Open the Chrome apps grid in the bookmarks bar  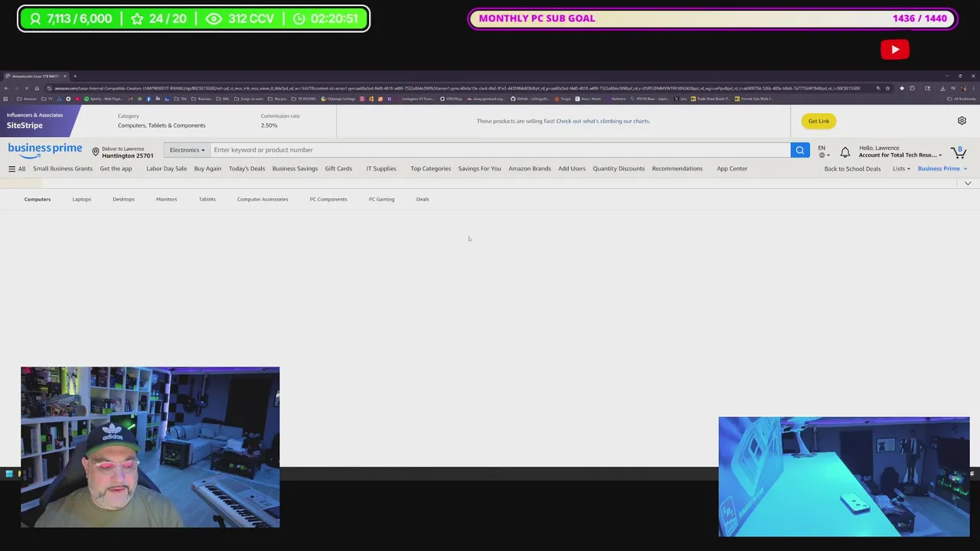click(6, 99)
